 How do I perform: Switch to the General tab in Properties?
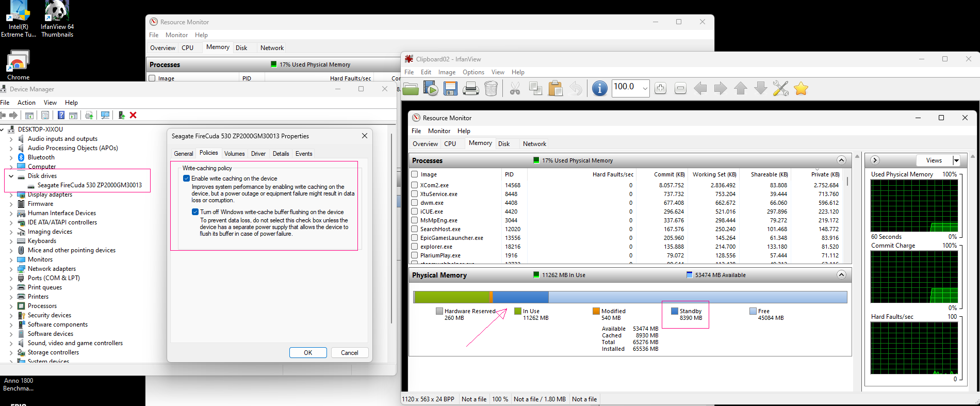(184, 154)
